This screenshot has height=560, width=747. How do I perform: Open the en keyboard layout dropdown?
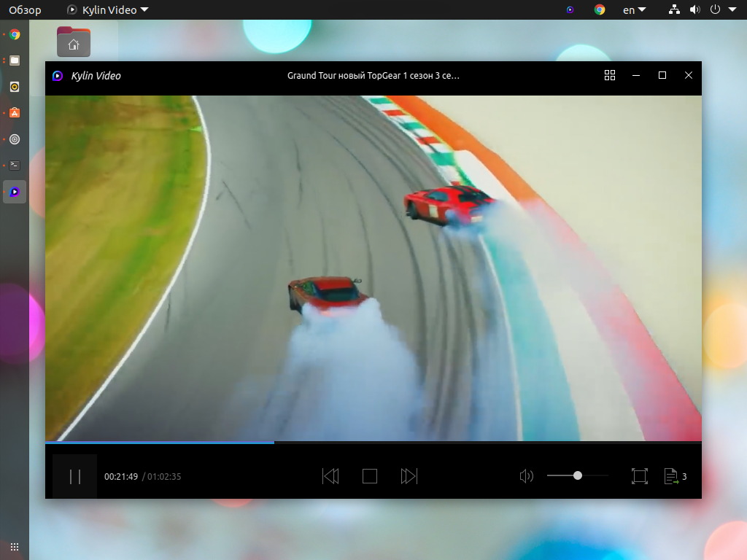coord(634,10)
